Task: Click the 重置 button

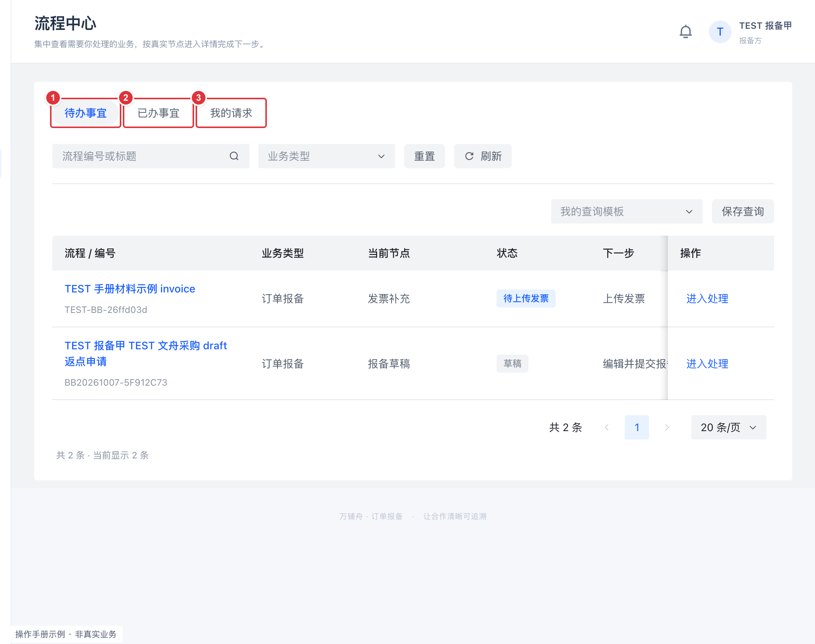Action: [425, 156]
